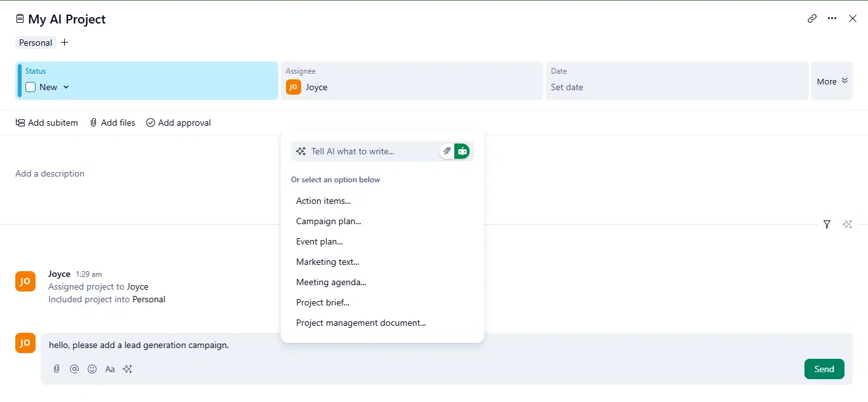Click the Joyce name in the activity entry
Viewport: 868px width, 402px height.
point(59,274)
